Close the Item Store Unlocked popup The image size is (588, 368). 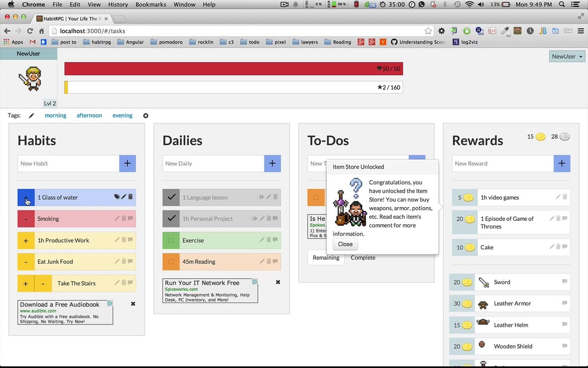(x=346, y=244)
